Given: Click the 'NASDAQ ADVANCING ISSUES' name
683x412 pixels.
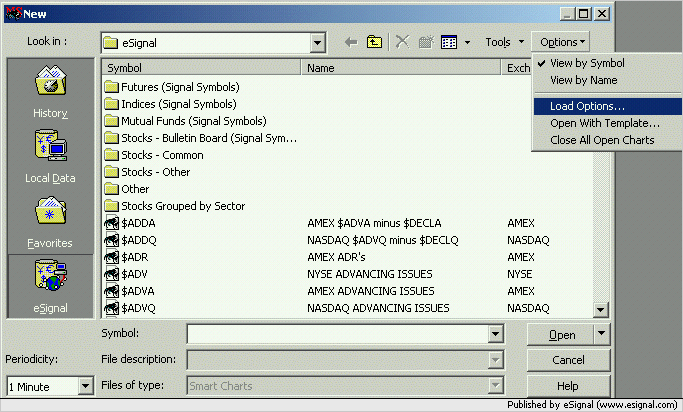Looking at the screenshot, I should 378,308.
